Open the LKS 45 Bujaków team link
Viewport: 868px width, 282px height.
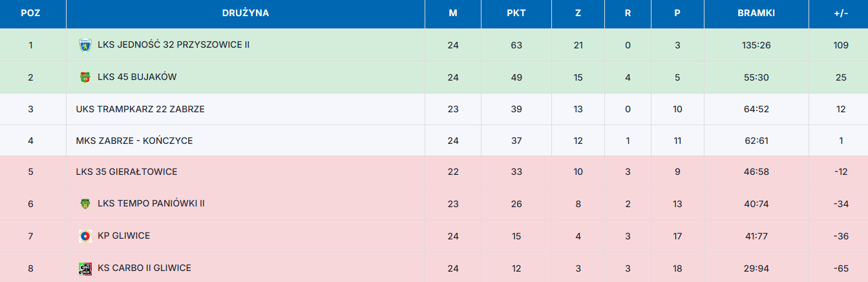point(137,77)
